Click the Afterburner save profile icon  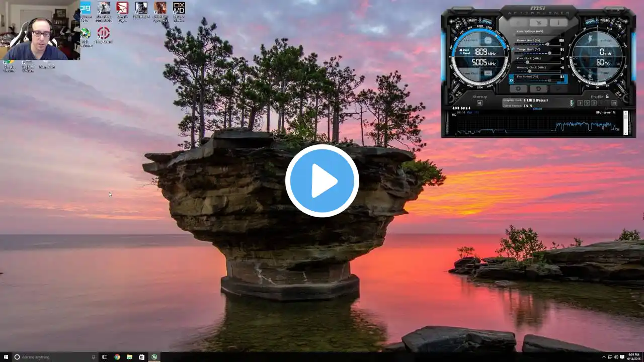point(614,103)
